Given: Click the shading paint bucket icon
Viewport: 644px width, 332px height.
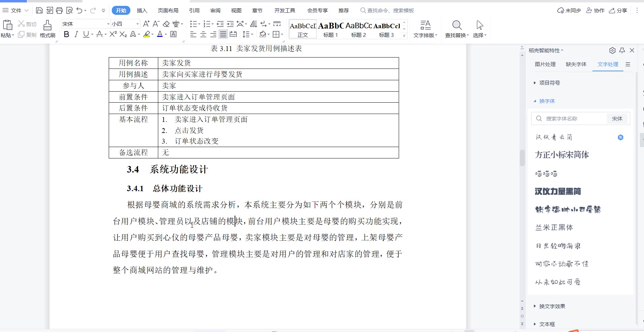Looking at the screenshot, I should coord(263,34).
